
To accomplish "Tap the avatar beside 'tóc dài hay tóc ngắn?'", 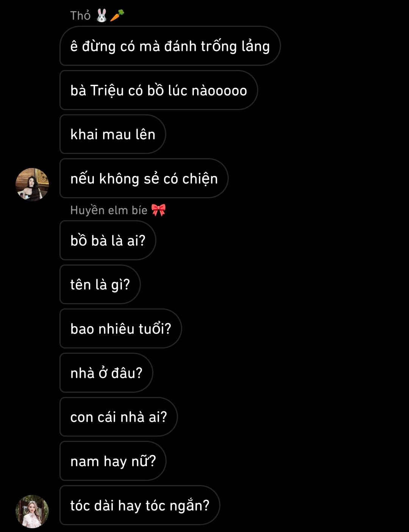I will tap(32, 511).
